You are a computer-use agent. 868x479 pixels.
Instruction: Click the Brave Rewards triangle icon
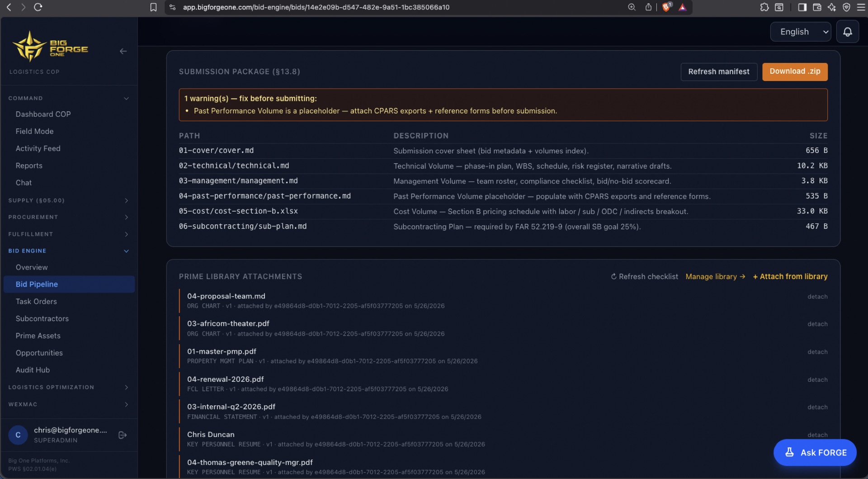point(683,7)
